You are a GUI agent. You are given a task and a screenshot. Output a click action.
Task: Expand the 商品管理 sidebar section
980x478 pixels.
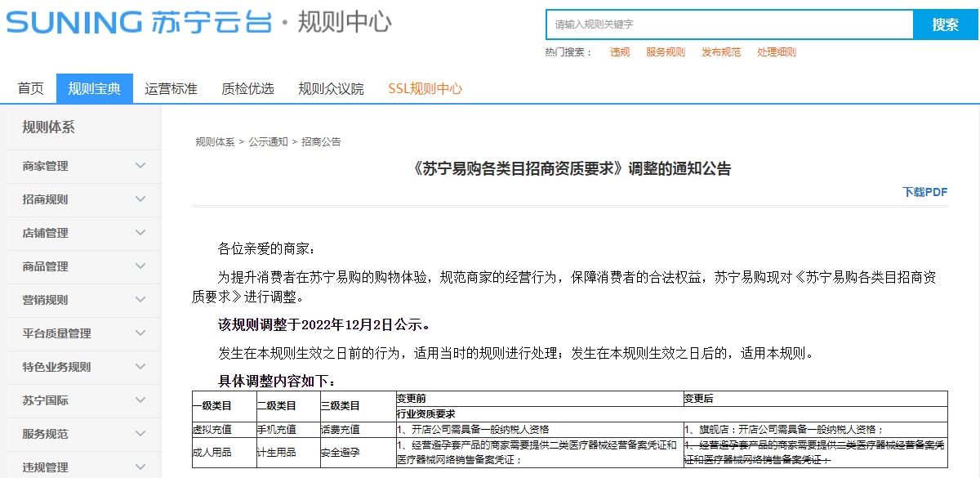point(83,266)
